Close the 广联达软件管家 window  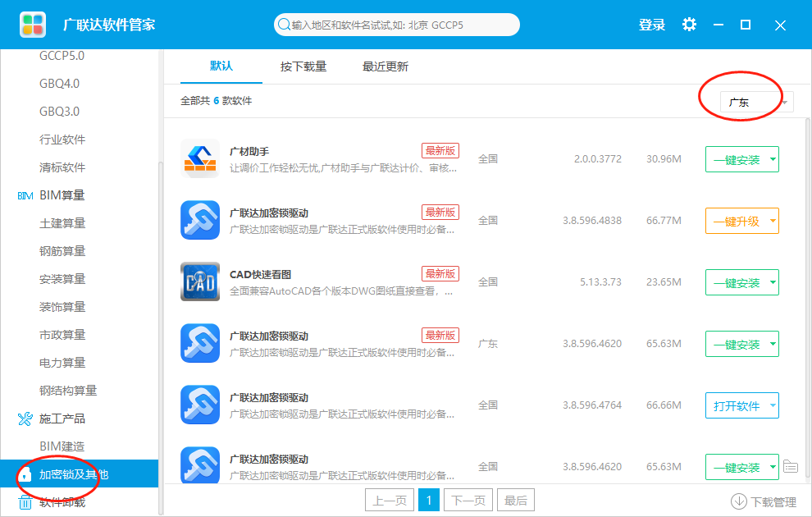(780, 25)
